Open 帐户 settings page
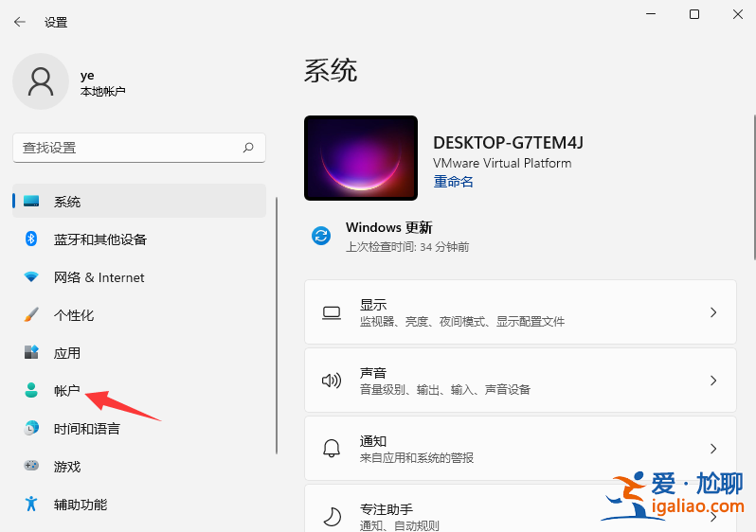756x532 pixels. (139, 390)
